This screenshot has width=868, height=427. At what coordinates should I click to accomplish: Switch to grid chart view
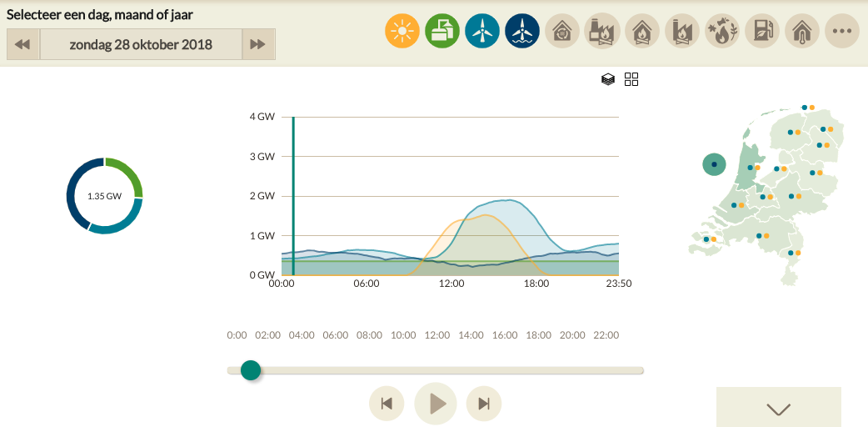631,79
